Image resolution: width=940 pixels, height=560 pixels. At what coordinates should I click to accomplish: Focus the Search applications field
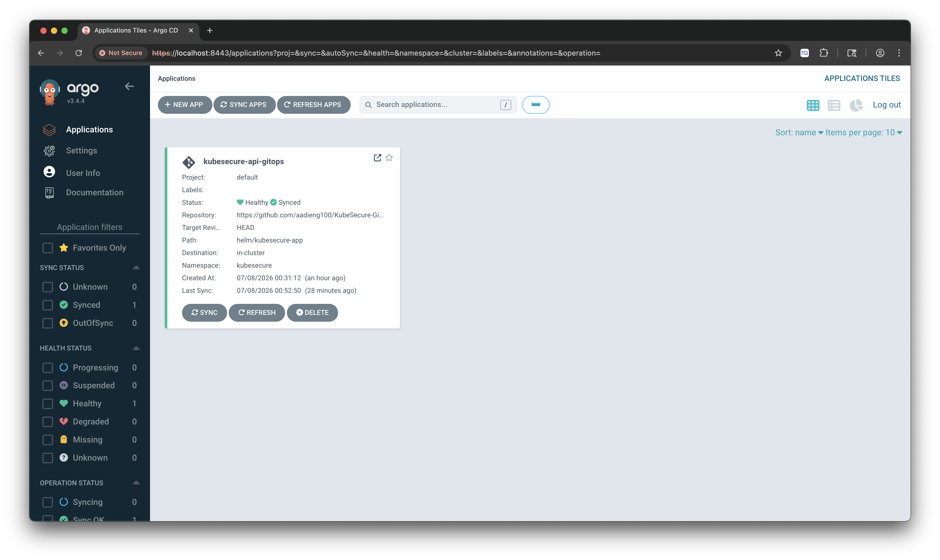(438, 105)
